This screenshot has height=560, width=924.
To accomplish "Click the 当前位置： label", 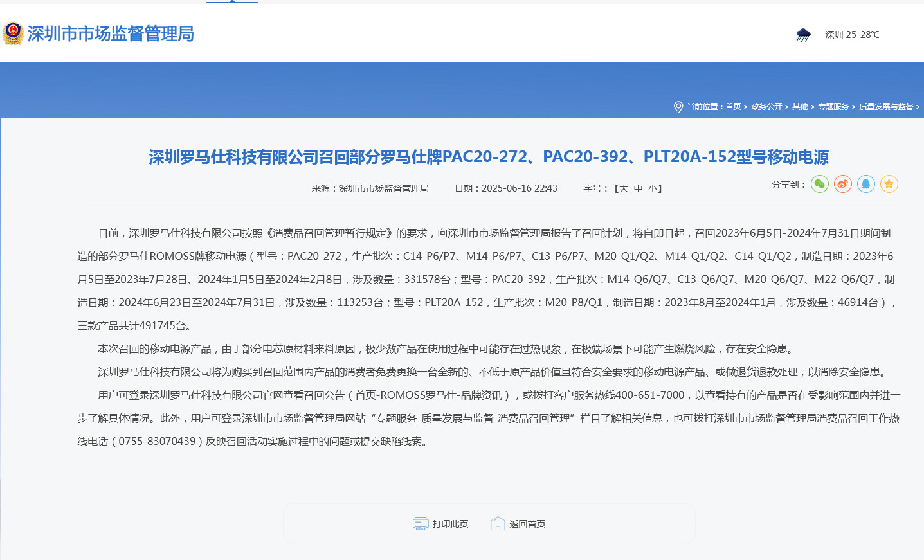I will (705, 107).
